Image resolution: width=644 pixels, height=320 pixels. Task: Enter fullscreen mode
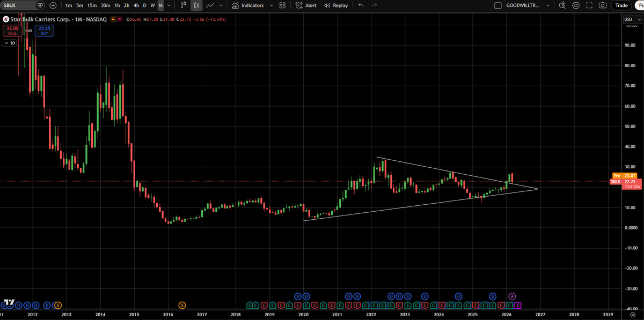point(589,5)
